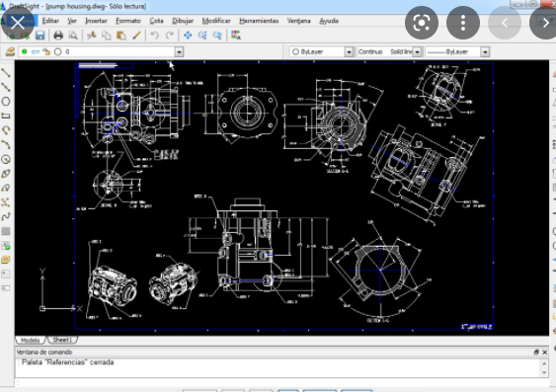Click the Undo arrow icon
The image size is (556, 392).
click(154, 36)
